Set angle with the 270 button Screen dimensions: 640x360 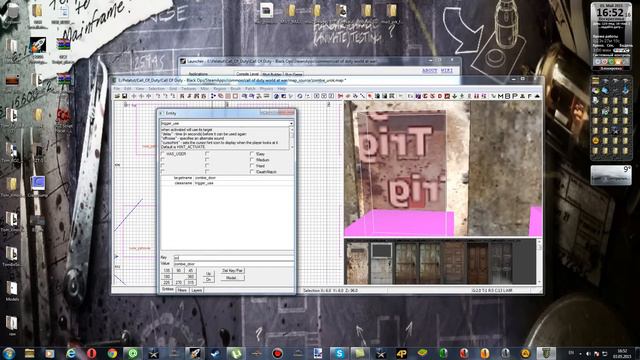pos(178,282)
